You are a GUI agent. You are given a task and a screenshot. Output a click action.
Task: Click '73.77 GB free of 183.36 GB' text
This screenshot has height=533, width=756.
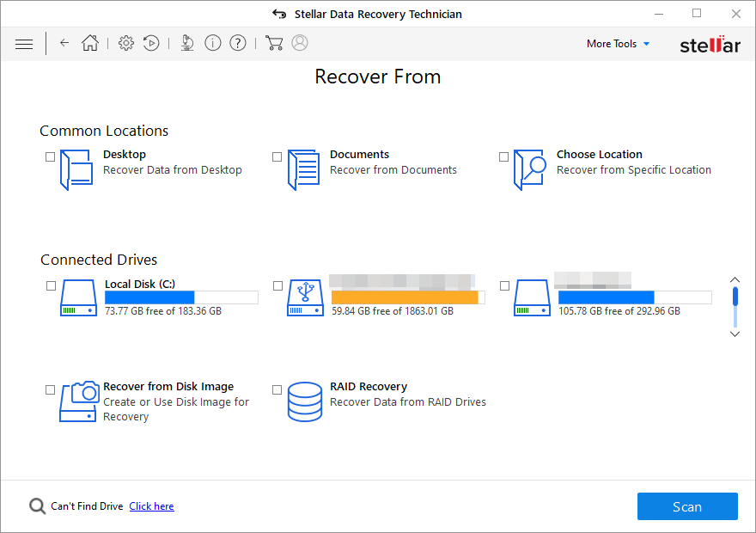pyautogui.click(x=163, y=311)
